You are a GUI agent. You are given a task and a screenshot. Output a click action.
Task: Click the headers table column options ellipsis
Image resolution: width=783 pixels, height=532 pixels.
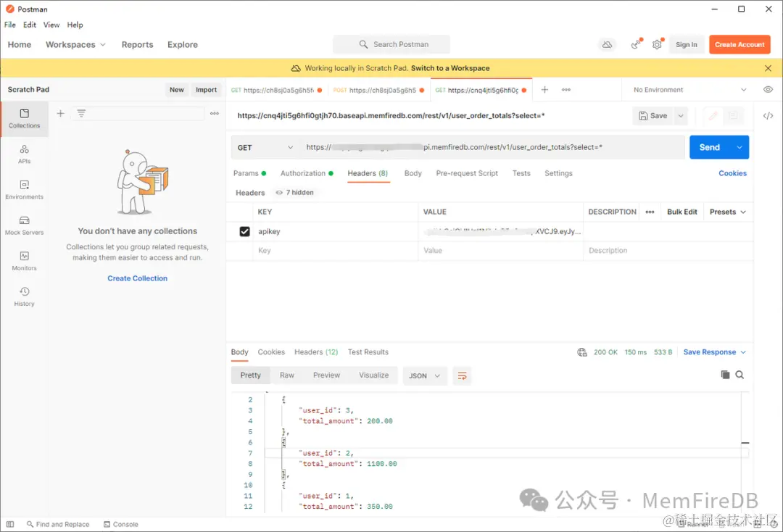650,212
